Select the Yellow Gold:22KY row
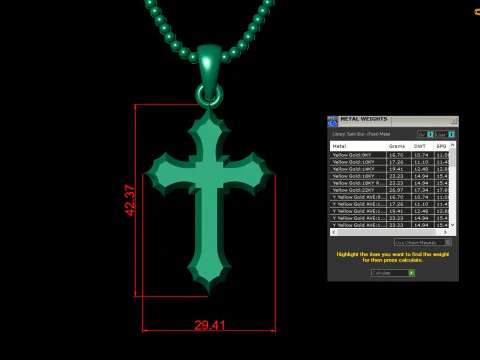This screenshot has height=360, width=480. (x=389, y=190)
